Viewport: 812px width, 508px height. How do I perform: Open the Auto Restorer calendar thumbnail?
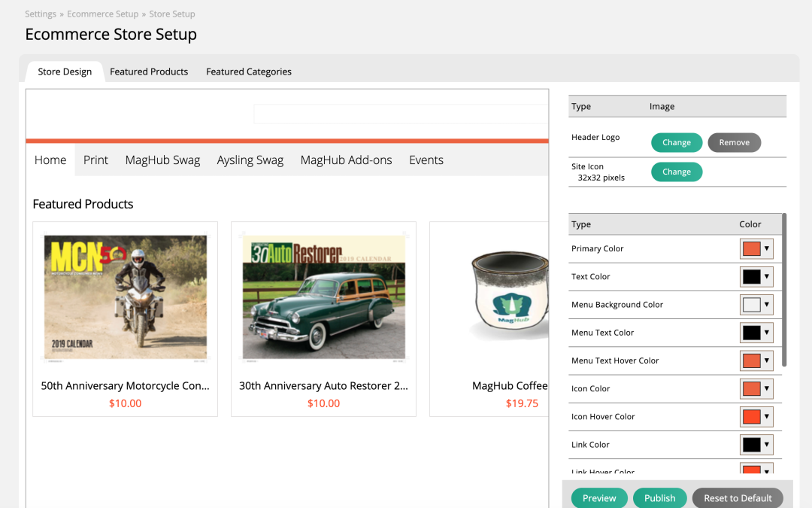tap(323, 297)
